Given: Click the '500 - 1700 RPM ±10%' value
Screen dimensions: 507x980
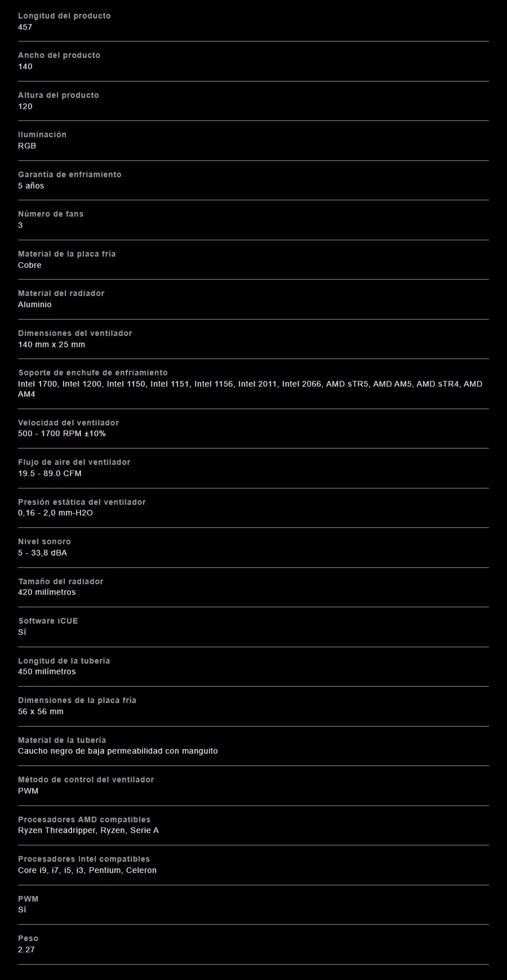Looking at the screenshot, I should tap(62, 433).
